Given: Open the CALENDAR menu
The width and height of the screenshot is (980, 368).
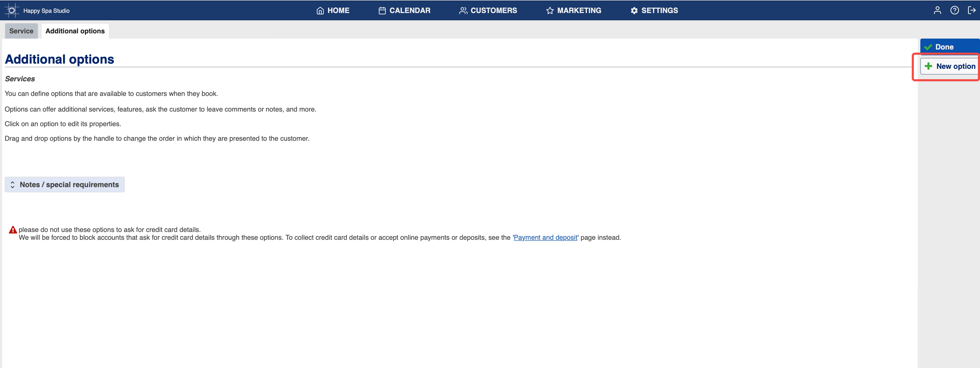Looking at the screenshot, I should (404, 11).
